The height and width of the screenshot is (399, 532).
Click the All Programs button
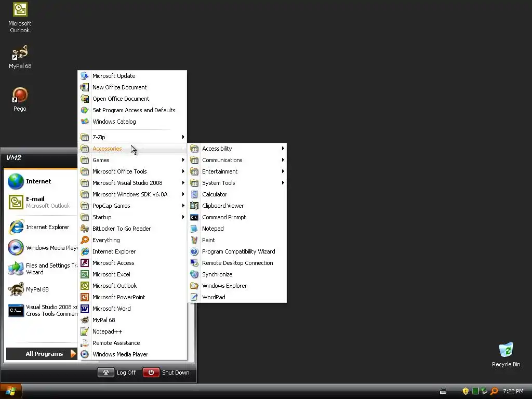[42, 354]
